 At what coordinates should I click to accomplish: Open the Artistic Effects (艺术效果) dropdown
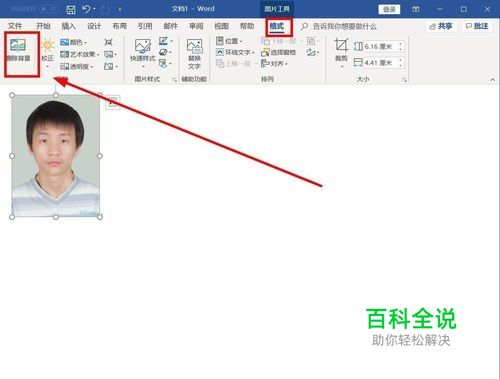80,54
